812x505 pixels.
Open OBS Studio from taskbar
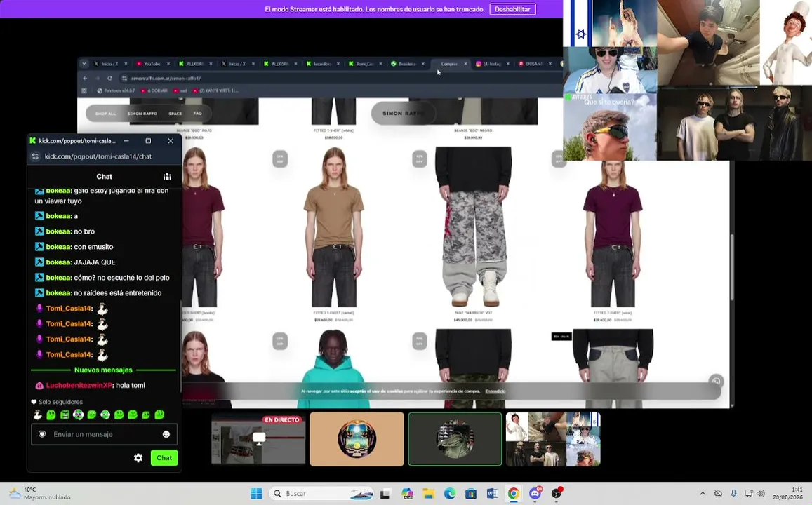point(556,494)
